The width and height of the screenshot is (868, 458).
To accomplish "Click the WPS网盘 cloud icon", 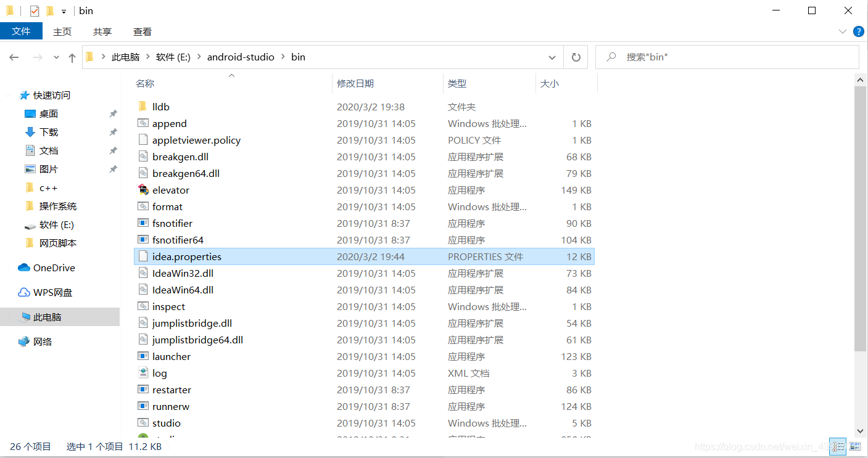I will (24, 292).
